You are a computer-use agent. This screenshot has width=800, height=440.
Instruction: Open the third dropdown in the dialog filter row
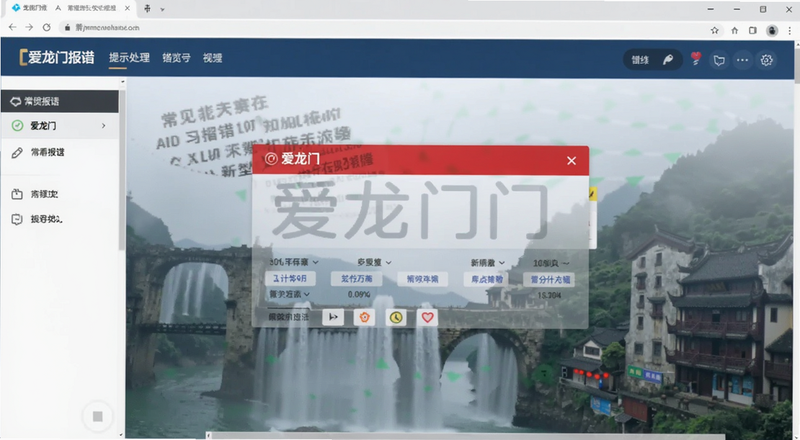pos(487,262)
